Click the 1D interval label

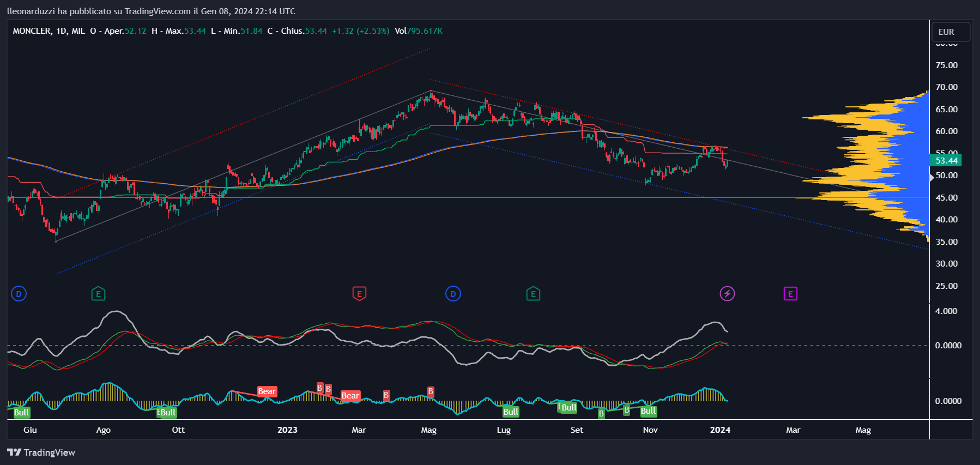click(x=61, y=31)
